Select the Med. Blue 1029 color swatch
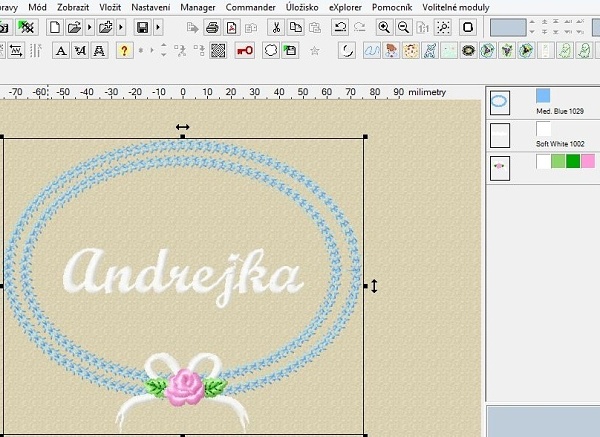The width and height of the screenshot is (600, 437). click(543, 96)
